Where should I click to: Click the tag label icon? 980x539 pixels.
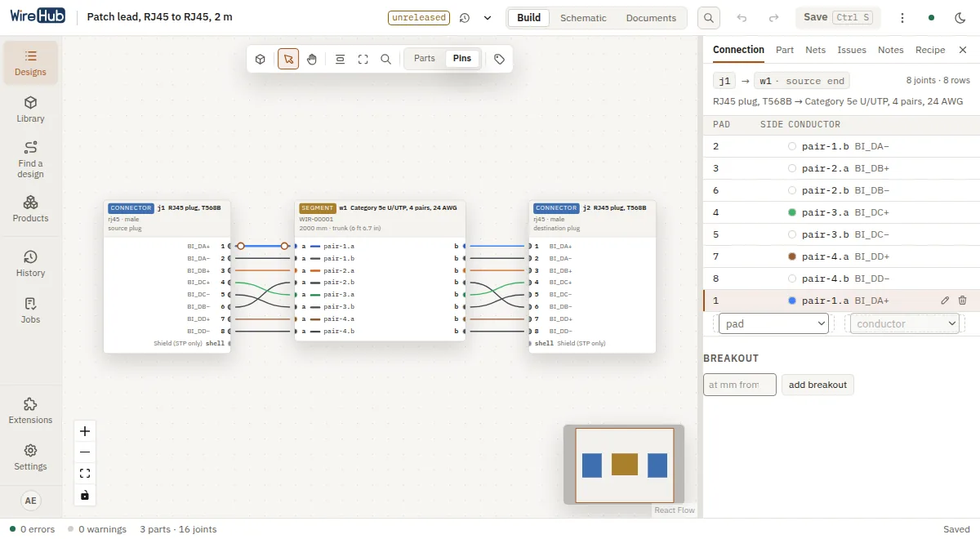[x=499, y=59]
